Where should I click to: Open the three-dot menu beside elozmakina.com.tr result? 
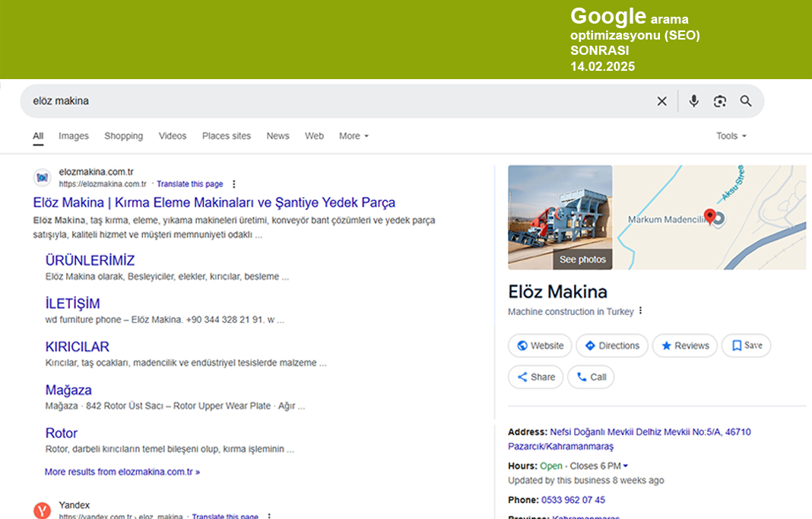[234, 184]
